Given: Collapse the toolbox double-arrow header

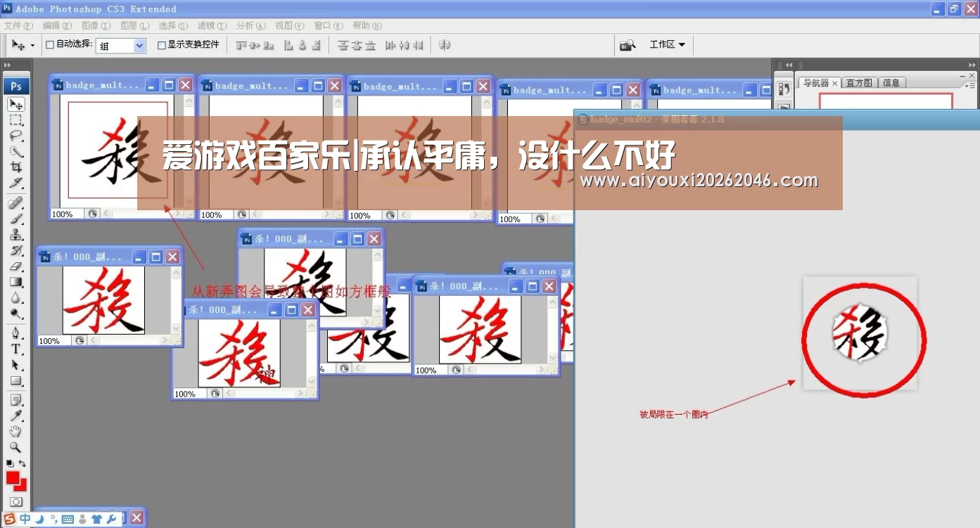Looking at the screenshot, I should (x=8, y=65).
